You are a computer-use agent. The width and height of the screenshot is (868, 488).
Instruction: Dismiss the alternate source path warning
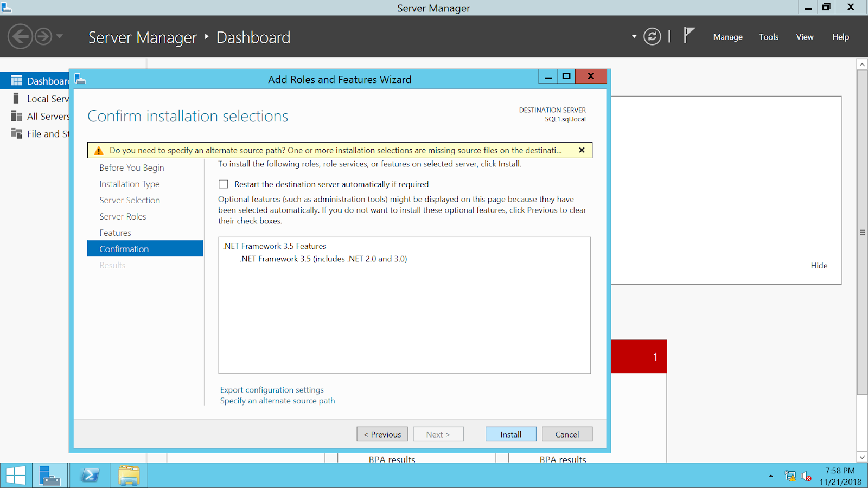point(582,150)
